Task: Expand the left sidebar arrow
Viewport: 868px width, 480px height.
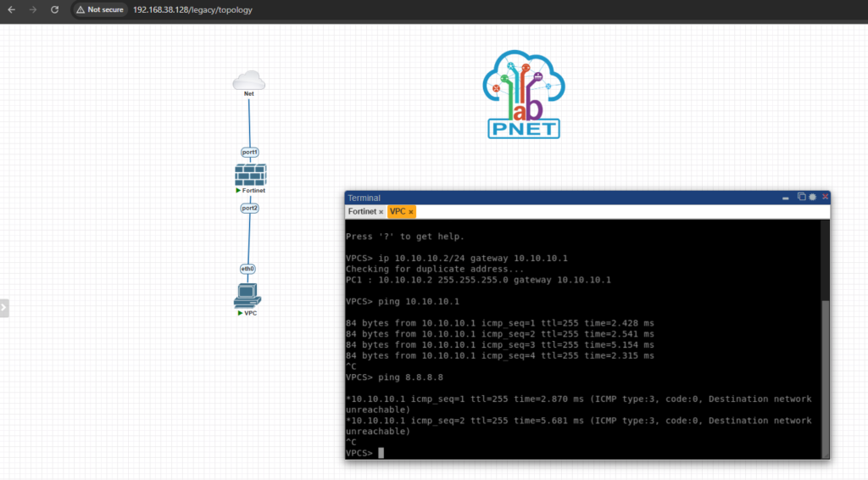Action: tap(4, 308)
